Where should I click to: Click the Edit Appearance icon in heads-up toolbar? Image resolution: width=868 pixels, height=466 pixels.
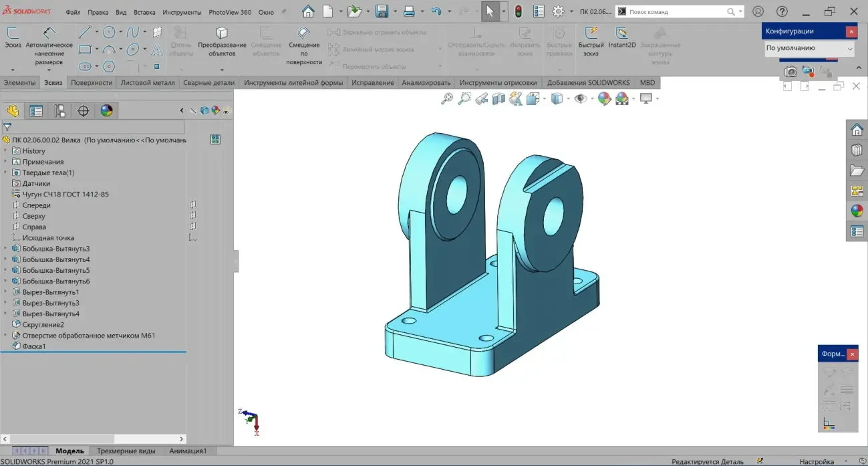click(x=603, y=98)
